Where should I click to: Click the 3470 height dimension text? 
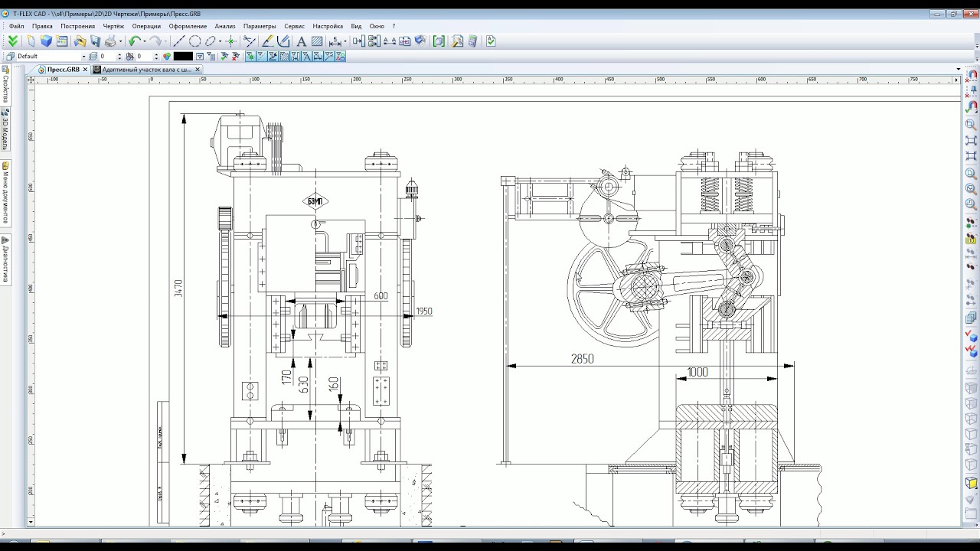178,289
